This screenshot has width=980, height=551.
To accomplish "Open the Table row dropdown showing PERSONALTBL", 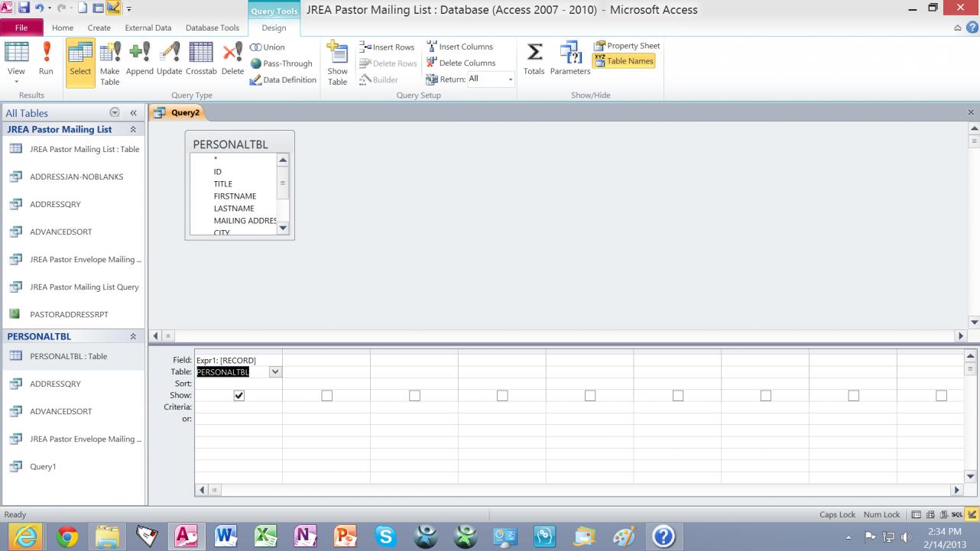I will (276, 372).
